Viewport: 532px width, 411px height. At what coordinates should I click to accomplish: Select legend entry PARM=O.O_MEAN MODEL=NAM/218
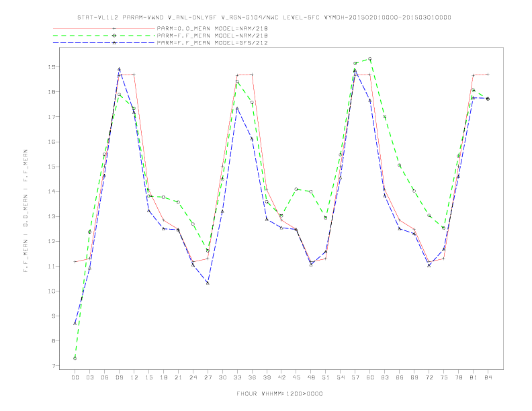212,28
